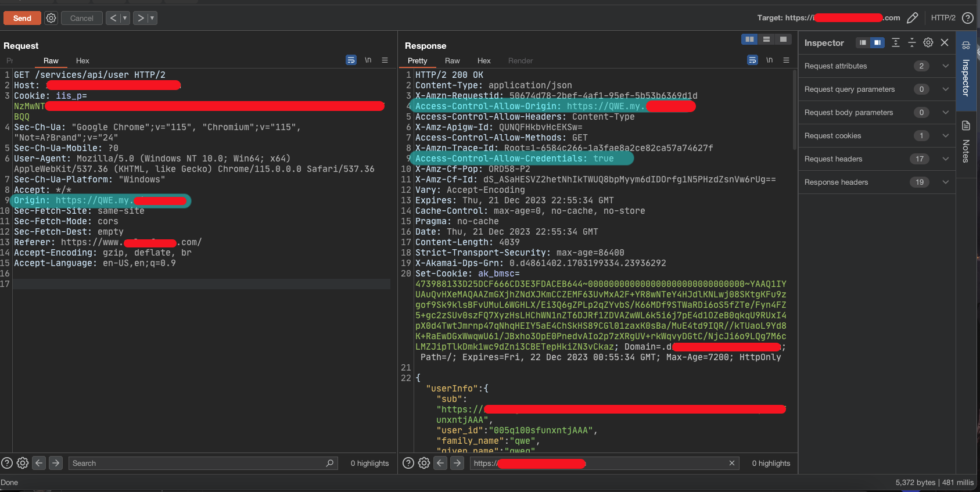
Task: Click the orange Send button
Action: click(x=22, y=18)
